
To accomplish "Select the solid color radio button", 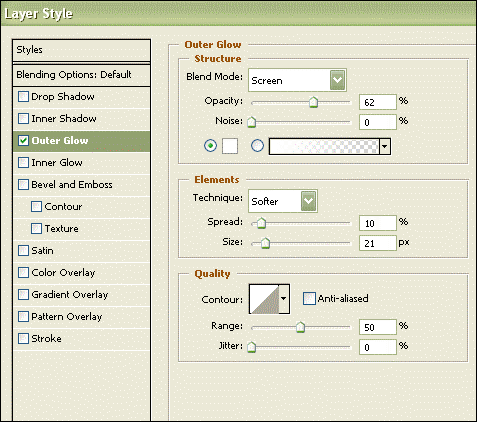I will click(210, 146).
